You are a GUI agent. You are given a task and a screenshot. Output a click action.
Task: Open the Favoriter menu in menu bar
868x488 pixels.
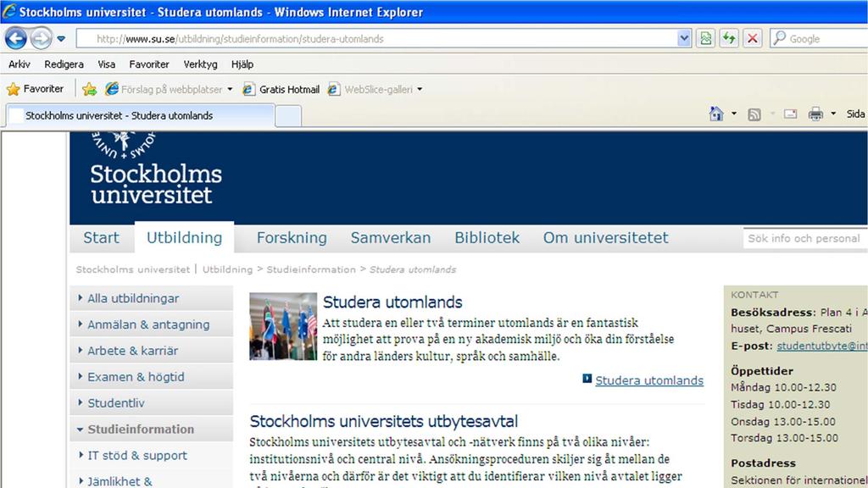149,64
